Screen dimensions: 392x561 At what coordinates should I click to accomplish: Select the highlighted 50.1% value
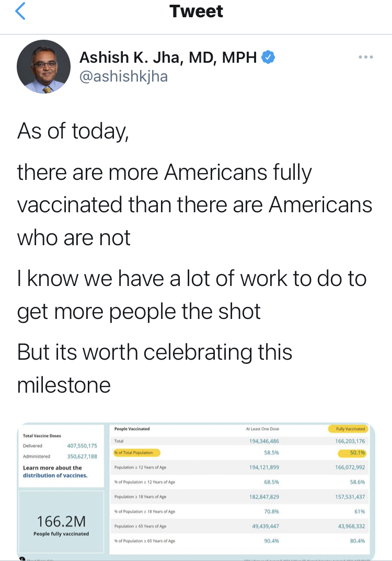[x=354, y=453]
